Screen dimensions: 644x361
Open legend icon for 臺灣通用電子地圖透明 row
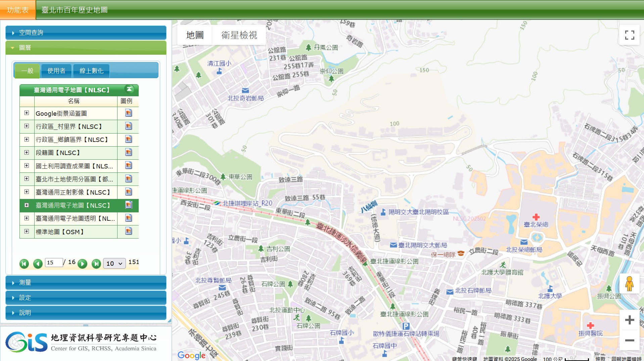pyautogui.click(x=128, y=218)
